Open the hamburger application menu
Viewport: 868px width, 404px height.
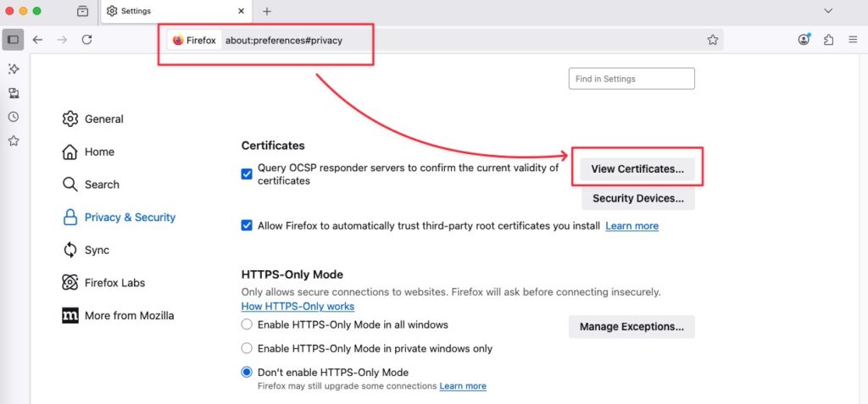pos(853,40)
